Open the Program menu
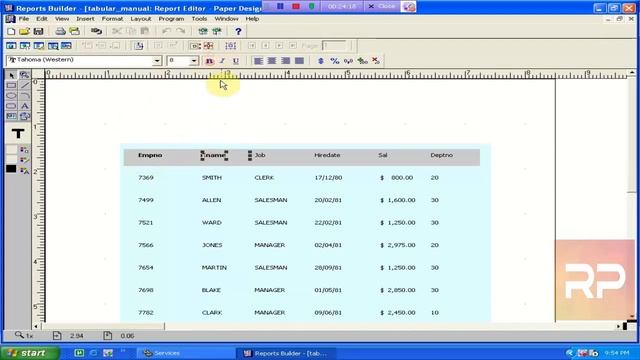640x360 pixels. (171, 19)
